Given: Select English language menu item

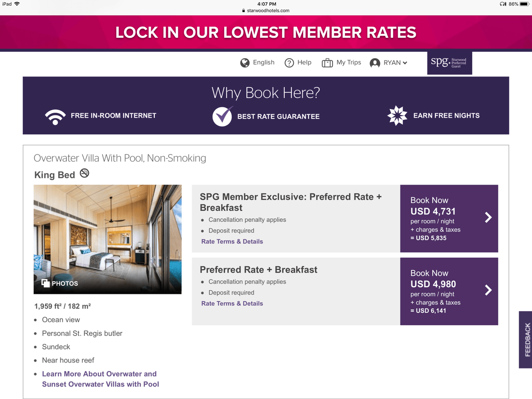Looking at the screenshot, I should pos(264,63).
